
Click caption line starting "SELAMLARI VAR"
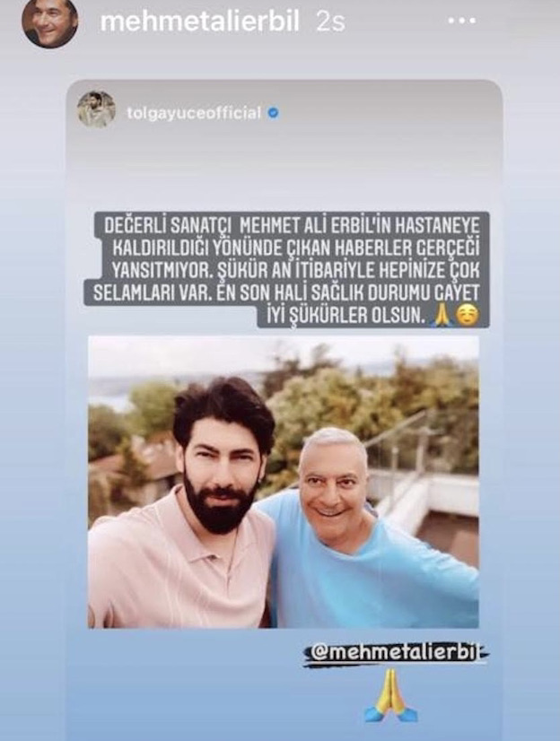tap(286, 292)
